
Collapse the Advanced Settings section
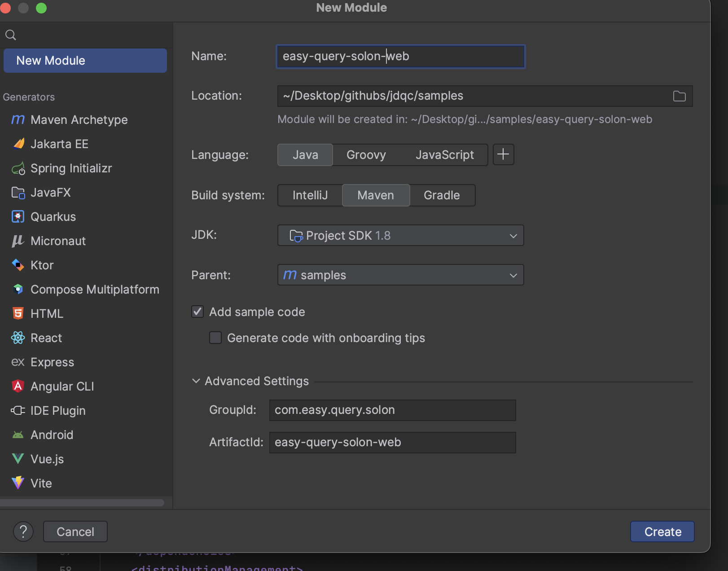[196, 381]
